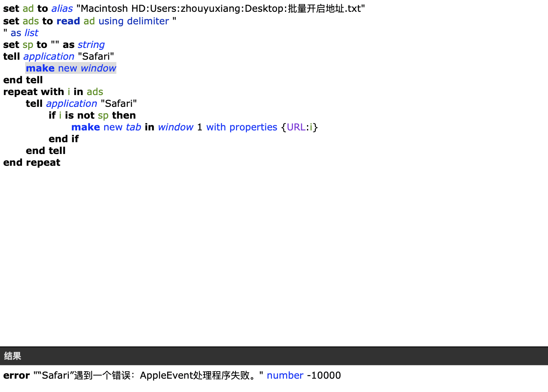Click the error number -10000

tap(324, 376)
